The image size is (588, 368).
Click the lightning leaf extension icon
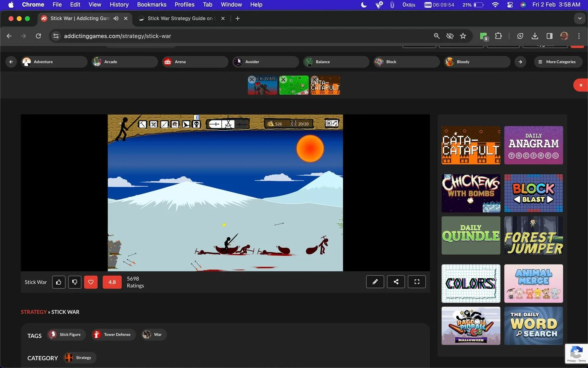(520, 36)
